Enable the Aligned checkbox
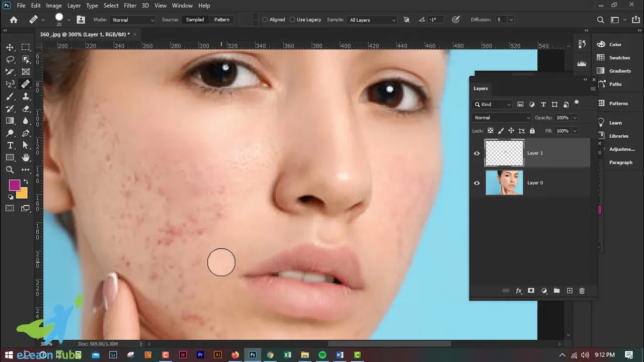This screenshot has width=644, height=362. coord(265,20)
